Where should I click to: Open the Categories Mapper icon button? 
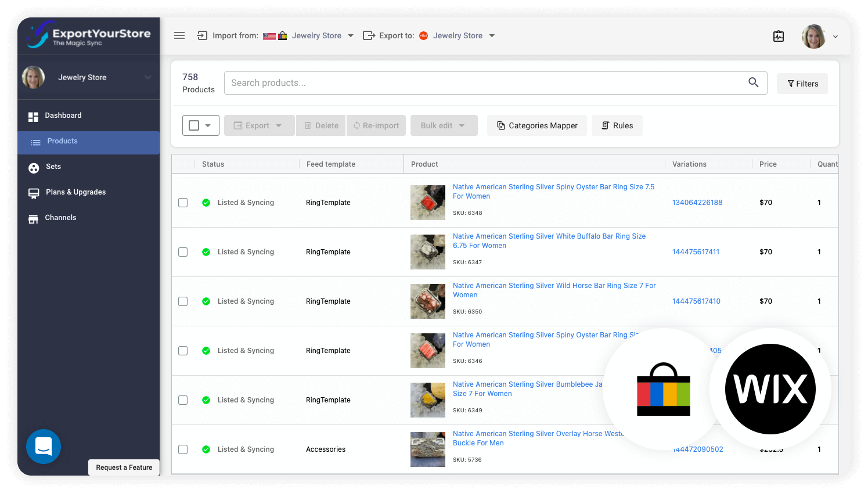(500, 125)
